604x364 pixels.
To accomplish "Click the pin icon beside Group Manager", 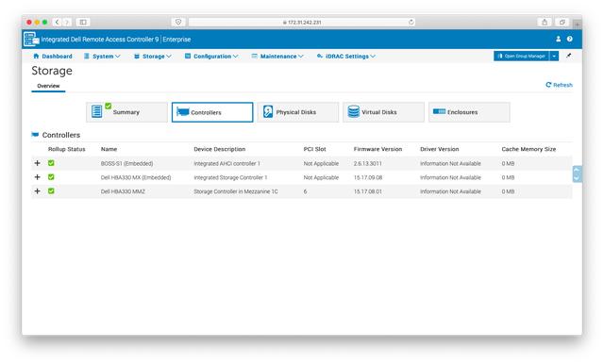I will coord(568,56).
